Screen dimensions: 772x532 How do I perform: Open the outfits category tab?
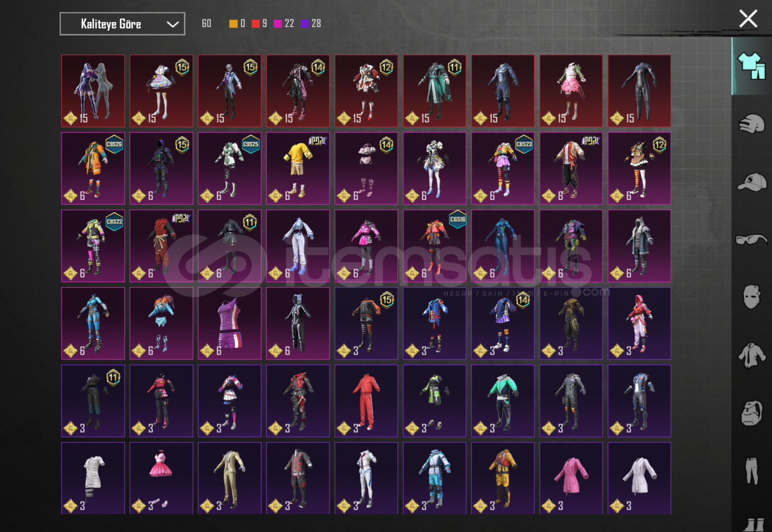[751, 66]
